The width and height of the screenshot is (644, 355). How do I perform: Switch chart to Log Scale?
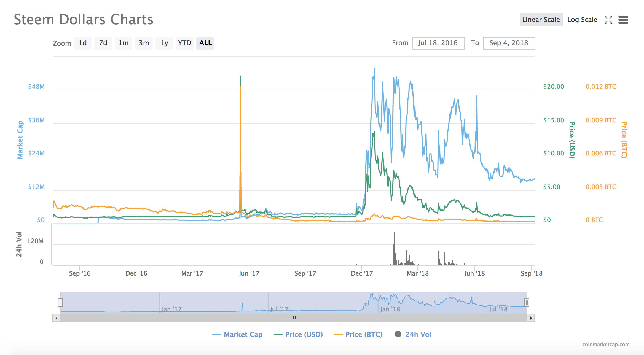pyautogui.click(x=582, y=20)
